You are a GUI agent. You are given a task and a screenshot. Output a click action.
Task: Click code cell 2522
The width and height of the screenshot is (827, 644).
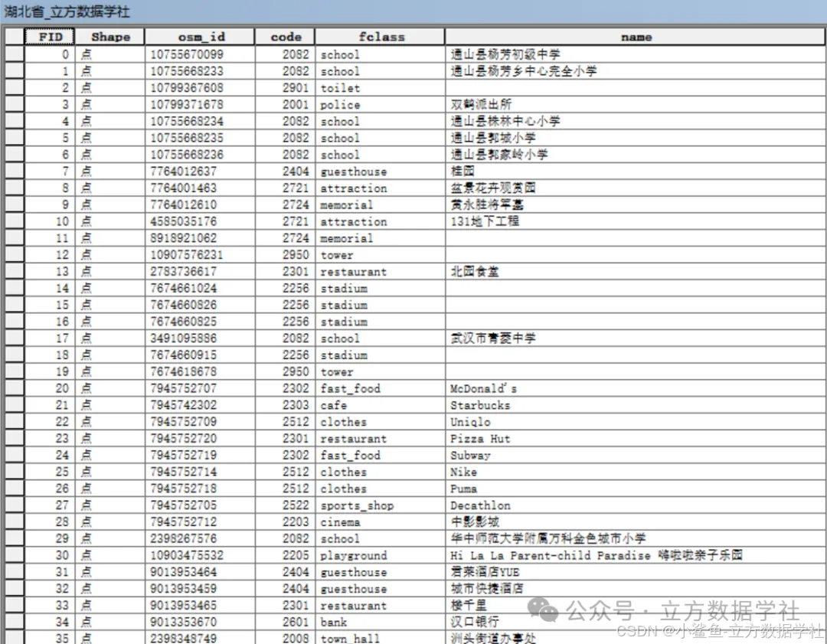pos(286,505)
